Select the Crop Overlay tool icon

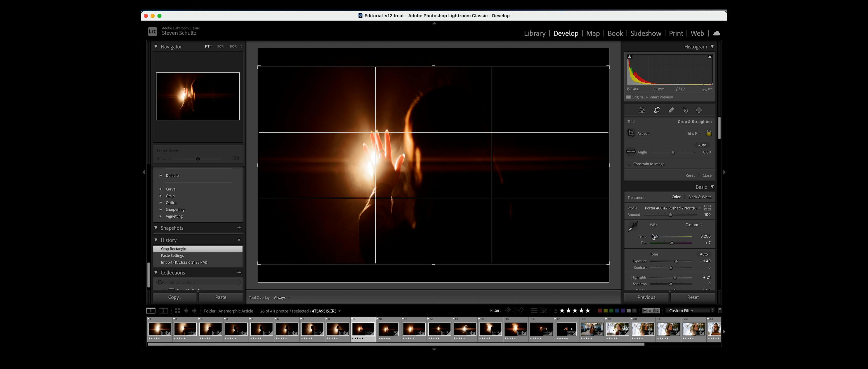coord(657,110)
